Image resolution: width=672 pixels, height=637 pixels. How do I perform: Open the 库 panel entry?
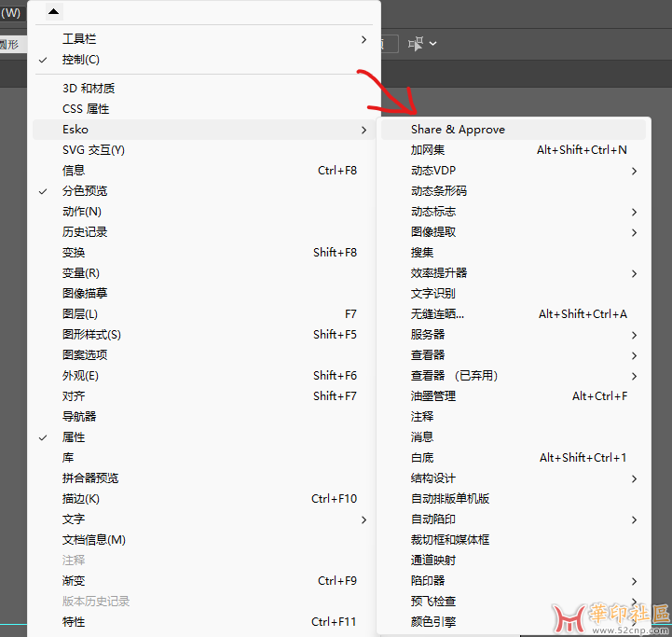click(x=204, y=458)
